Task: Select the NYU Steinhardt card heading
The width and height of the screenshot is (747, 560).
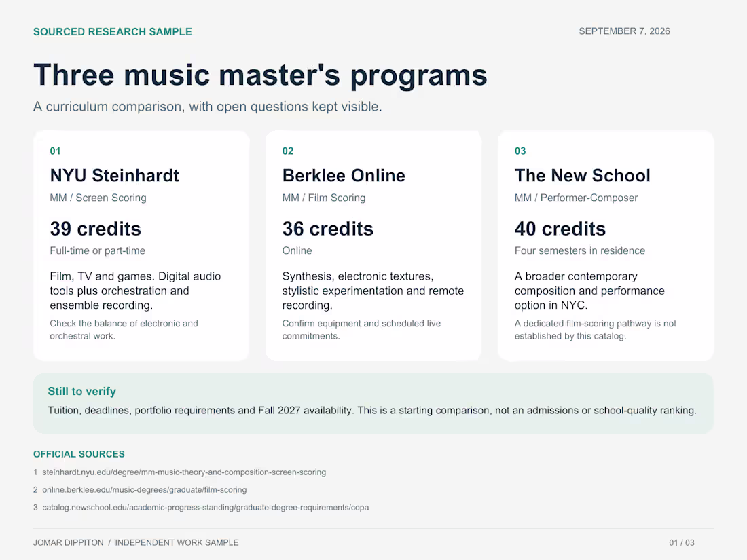Action: coord(114,175)
